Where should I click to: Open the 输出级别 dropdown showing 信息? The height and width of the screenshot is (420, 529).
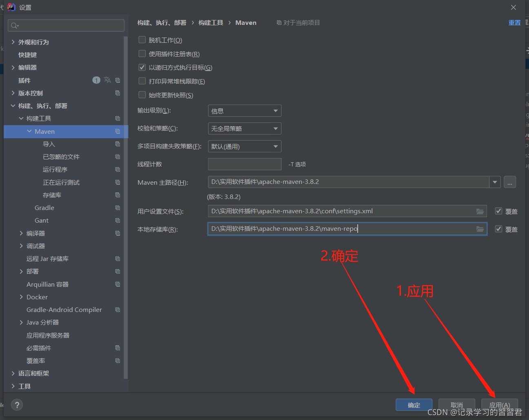pos(245,111)
